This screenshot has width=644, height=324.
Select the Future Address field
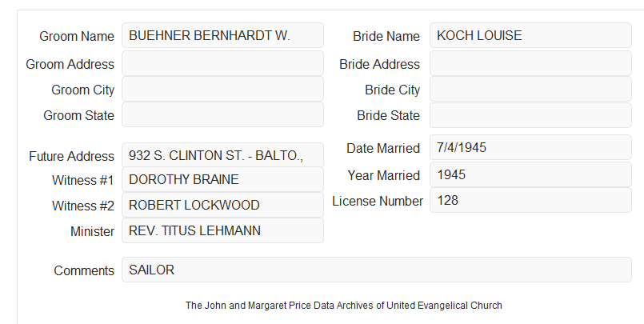222,155
